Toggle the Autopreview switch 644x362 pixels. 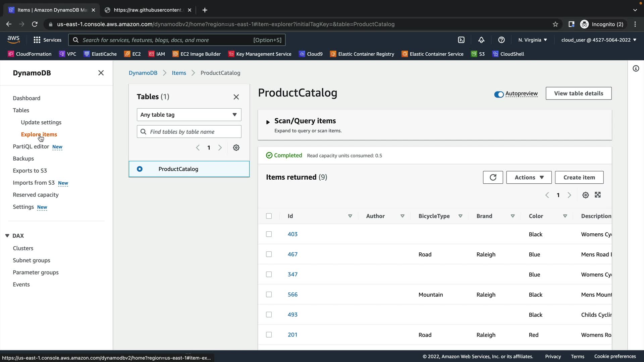click(x=499, y=94)
